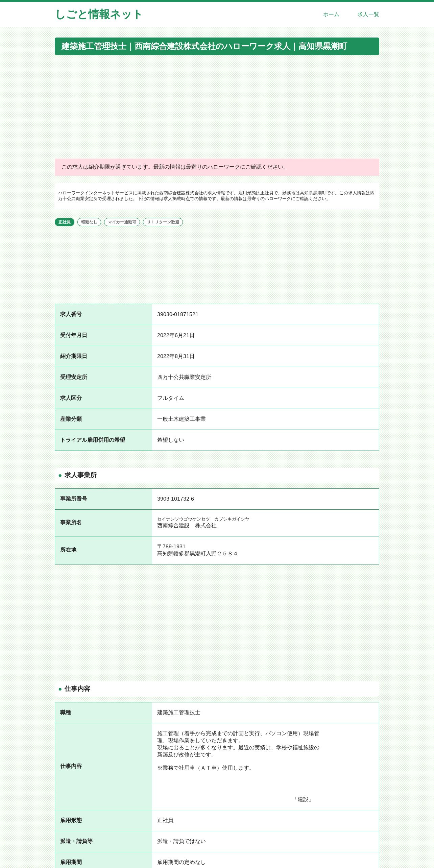Select the 雇用期間の定めなし value
The image size is (434, 868).
coord(182,862)
